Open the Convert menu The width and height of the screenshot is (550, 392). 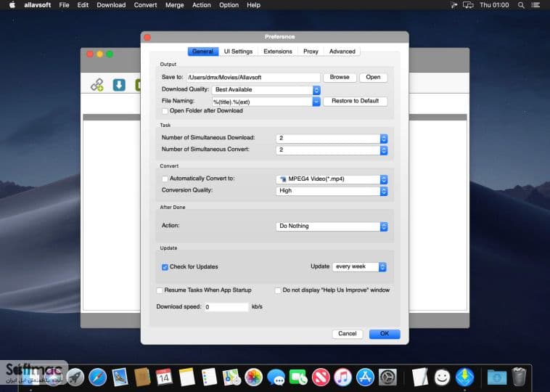tap(145, 5)
